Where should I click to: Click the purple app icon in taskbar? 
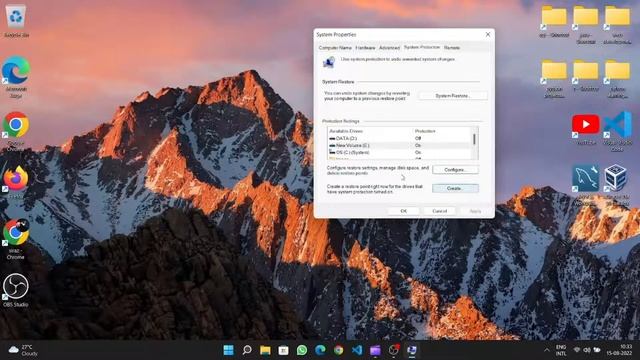[x=376, y=350]
